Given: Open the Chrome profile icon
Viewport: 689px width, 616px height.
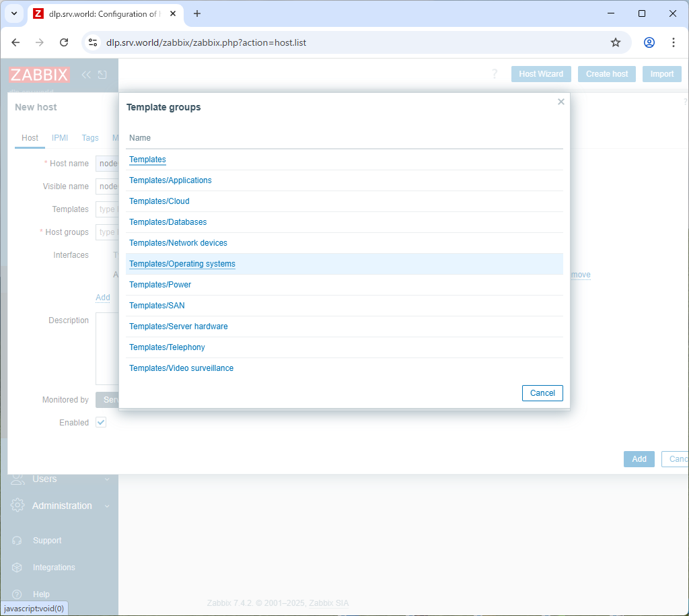Looking at the screenshot, I should click(x=649, y=42).
